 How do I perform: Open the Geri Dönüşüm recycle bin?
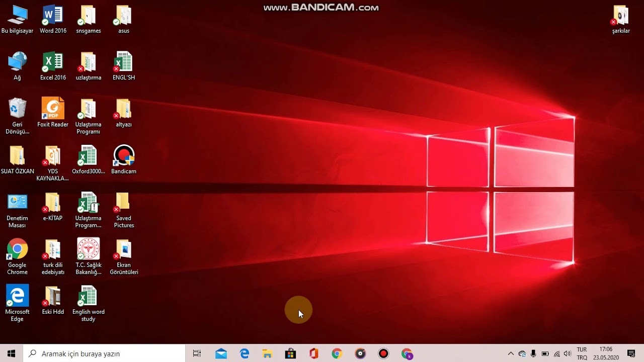coord(17,116)
